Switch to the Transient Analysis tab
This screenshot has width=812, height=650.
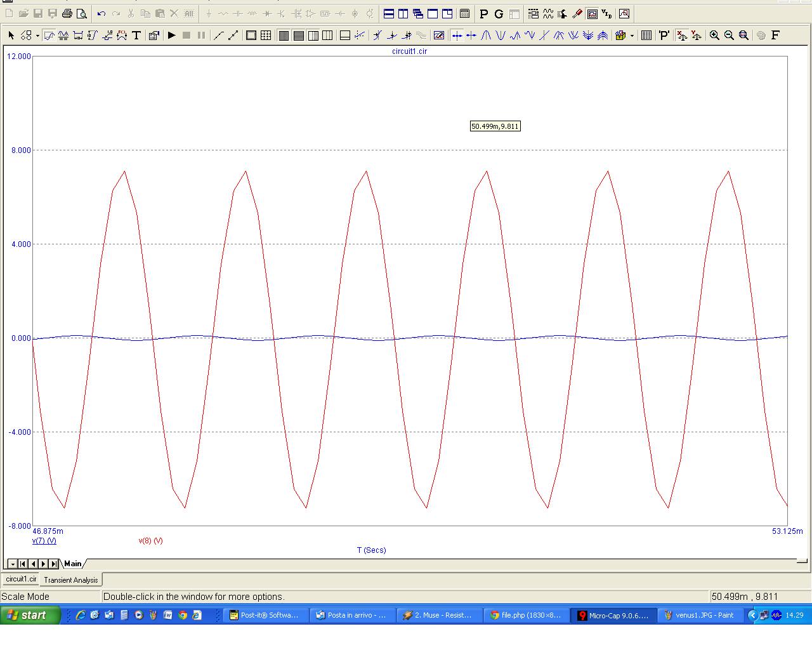[71, 580]
